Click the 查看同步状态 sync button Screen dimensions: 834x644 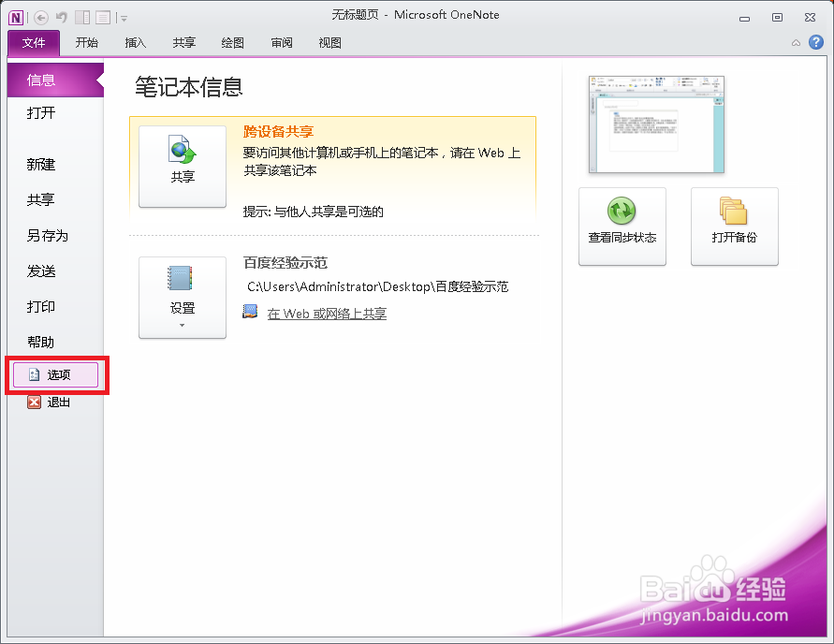pyautogui.click(x=622, y=226)
